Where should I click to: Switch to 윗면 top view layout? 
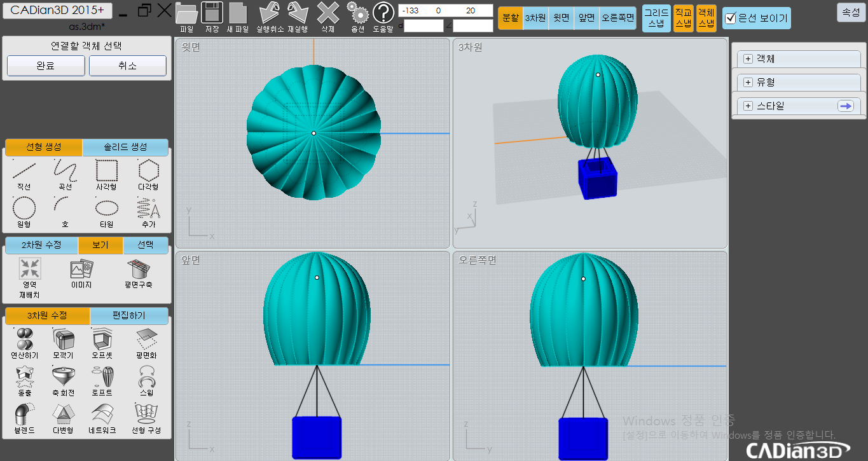point(561,18)
